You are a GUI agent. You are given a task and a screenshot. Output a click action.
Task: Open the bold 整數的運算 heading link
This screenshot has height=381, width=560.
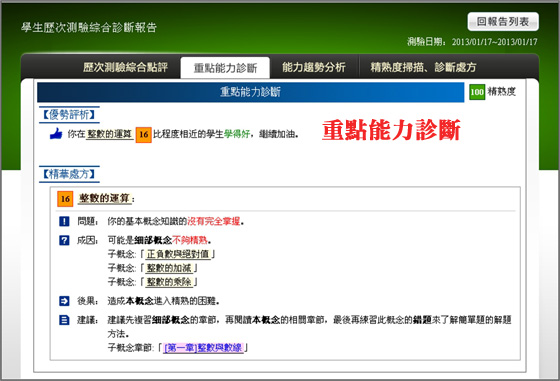click(104, 198)
